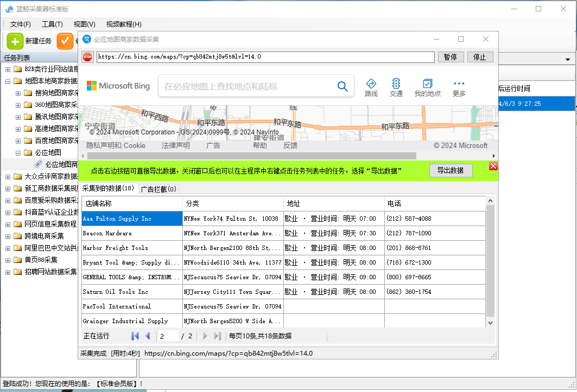Select the 网页信息采集教程 tree item
The height and width of the screenshot is (392, 577).
coord(50,224)
